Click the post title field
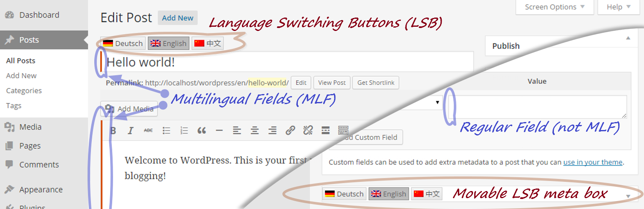This screenshot has width=644, height=209. point(288,62)
